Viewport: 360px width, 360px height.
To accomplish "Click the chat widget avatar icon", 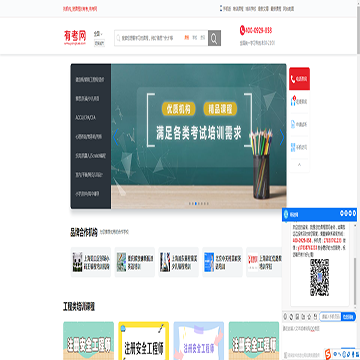I will click(286, 214).
